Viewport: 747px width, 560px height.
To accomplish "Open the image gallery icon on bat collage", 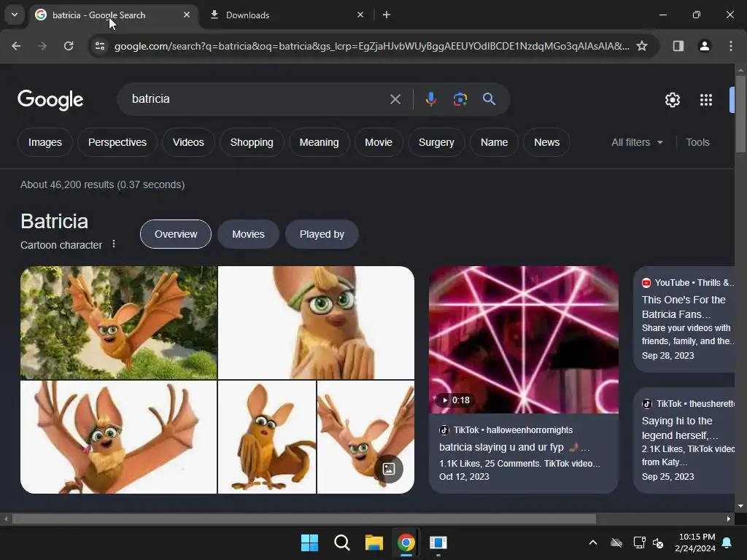I will 389,469.
